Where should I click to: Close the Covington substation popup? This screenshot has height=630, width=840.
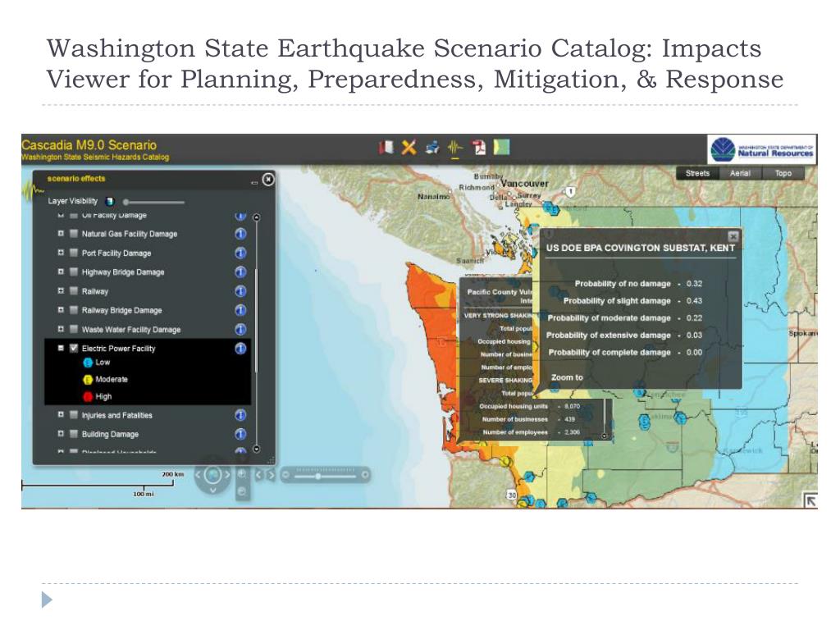733,236
